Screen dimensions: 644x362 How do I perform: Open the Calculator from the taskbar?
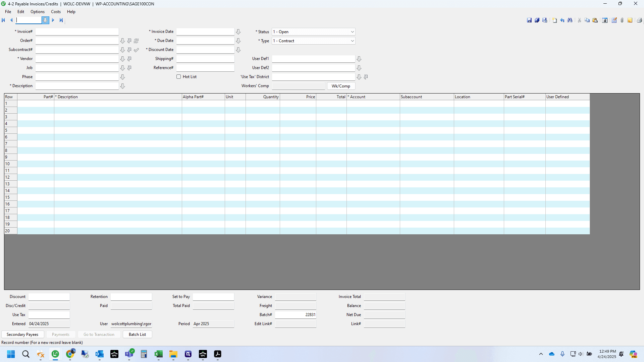pyautogui.click(x=144, y=354)
